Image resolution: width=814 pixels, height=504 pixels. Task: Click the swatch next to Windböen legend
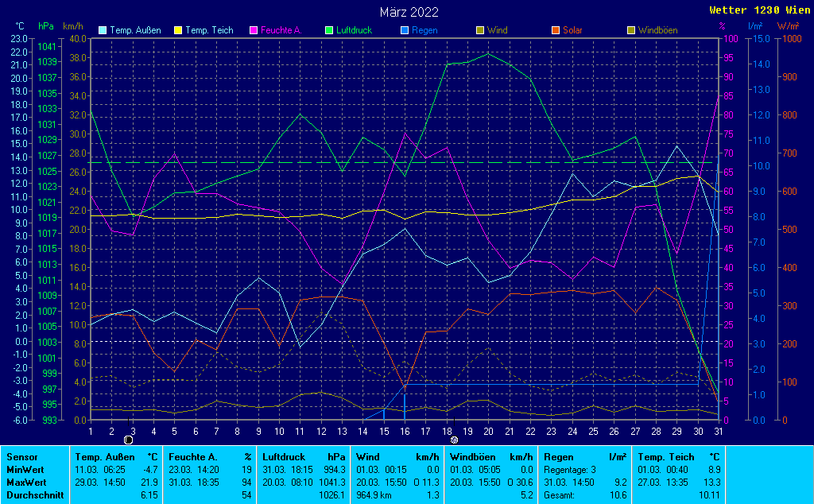click(631, 31)
